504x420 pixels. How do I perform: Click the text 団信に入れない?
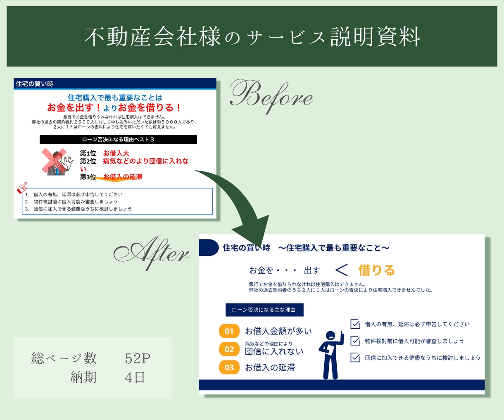click(x=274, y=351)
